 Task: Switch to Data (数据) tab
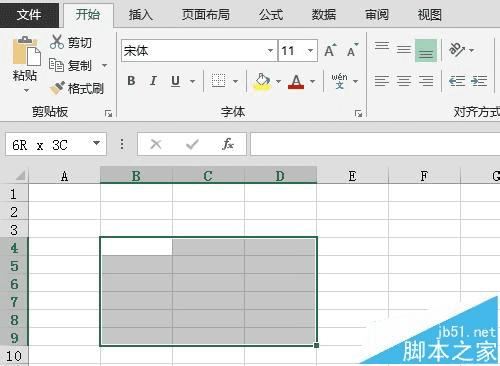[323, 15]
